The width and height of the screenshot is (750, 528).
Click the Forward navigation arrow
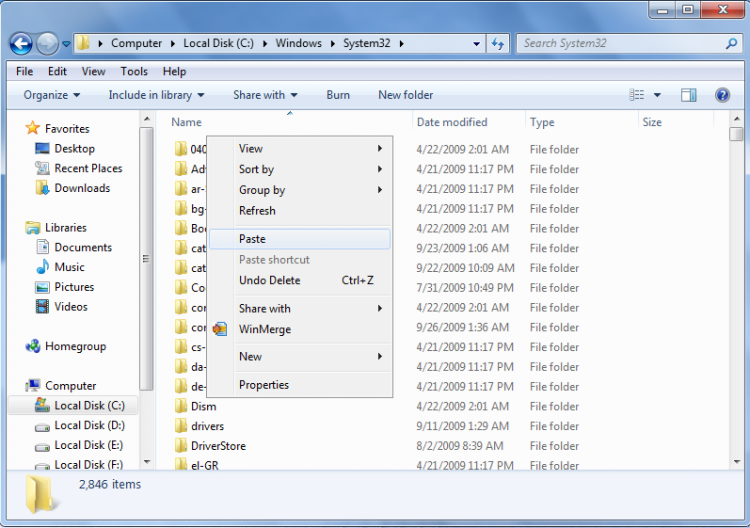click(47, 44)
